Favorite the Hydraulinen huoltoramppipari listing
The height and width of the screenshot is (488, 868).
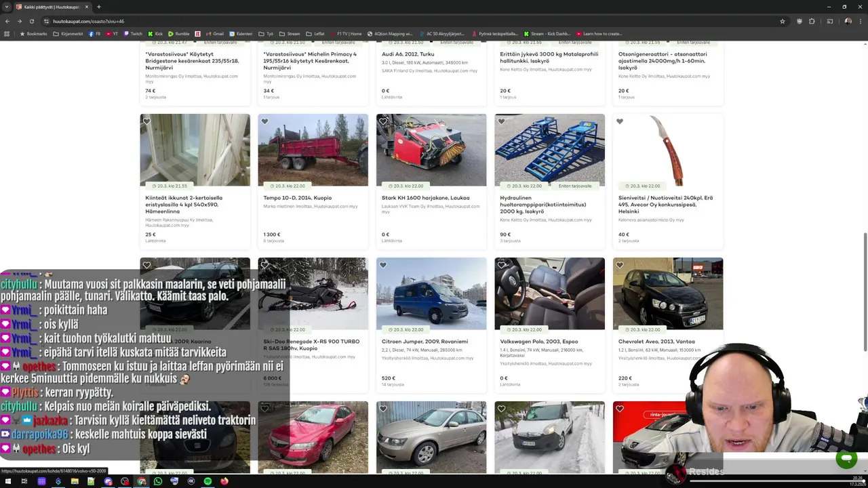[x=501, y=121]
